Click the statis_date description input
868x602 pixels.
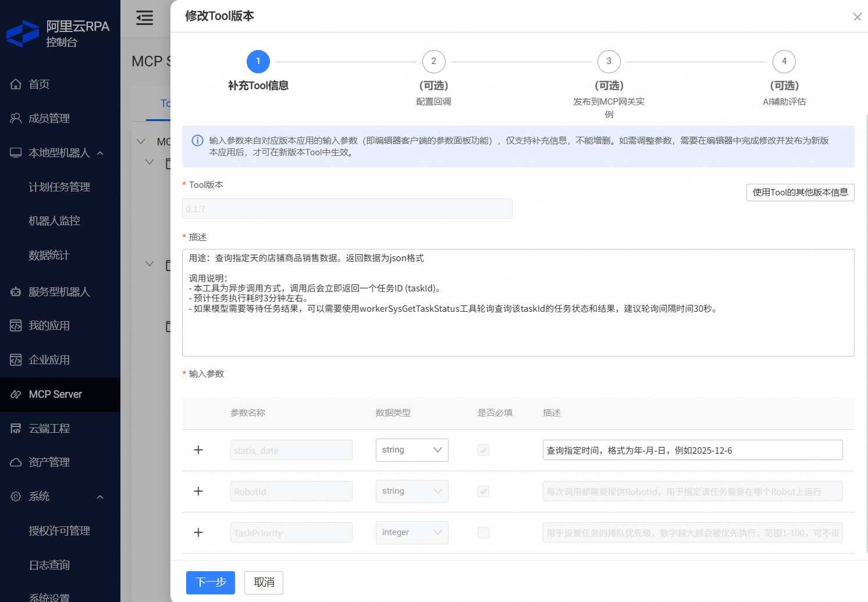(693, 450)
